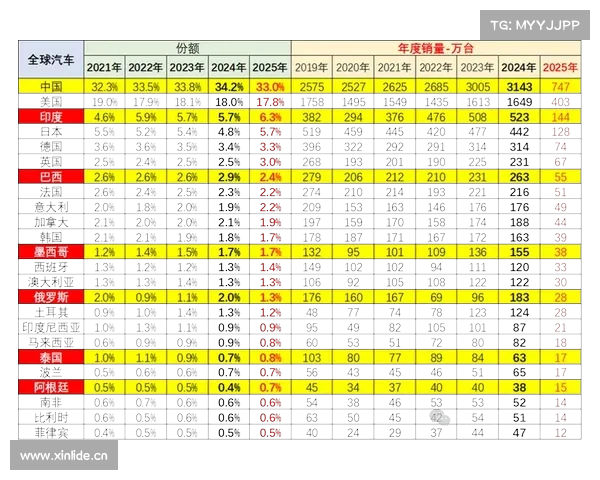
Task: Select 英国 2025 share 3.0%
Action: [x=270, y=162]
